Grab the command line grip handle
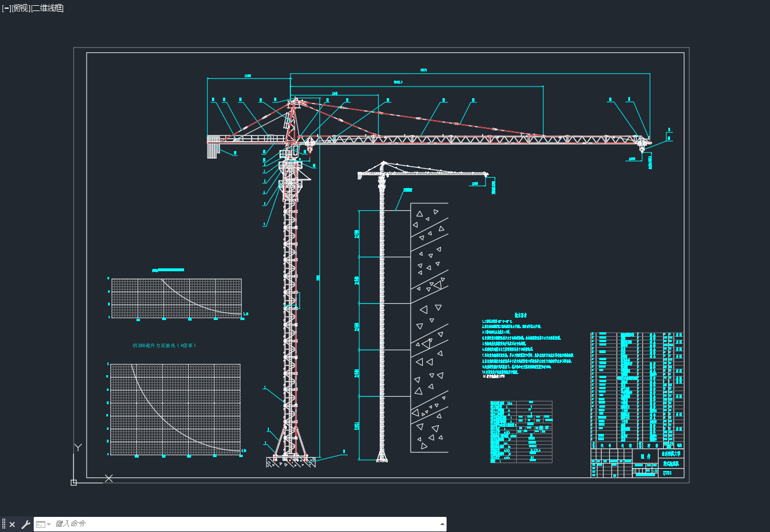The height and width of the screenshot is (532, 770). click(3, 524)
